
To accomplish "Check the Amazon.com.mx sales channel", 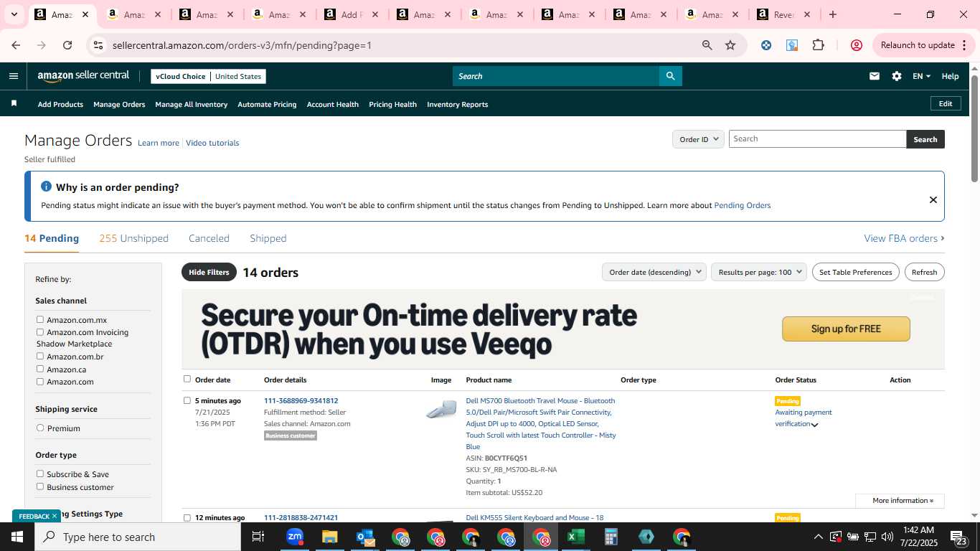I will 40,320.
